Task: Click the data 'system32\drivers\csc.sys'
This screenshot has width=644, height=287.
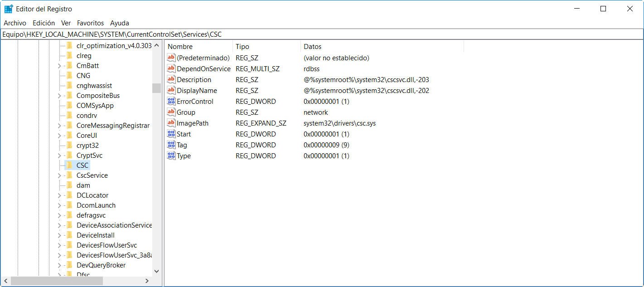Action: 339,123
